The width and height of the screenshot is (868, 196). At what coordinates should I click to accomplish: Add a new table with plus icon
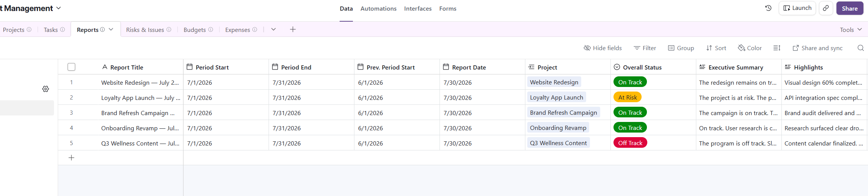(x=292, y=29)
